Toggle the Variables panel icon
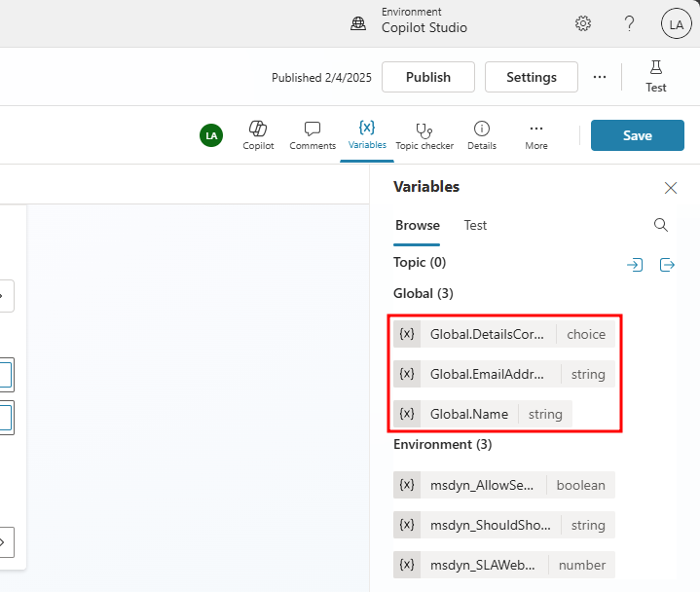Viewport: 700px width, 592px height. [x=367, y=134]
